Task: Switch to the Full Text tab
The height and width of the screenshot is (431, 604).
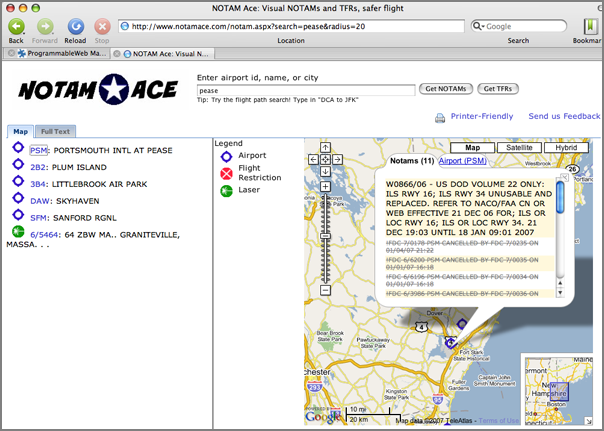Action: click(x=55, y=131)
